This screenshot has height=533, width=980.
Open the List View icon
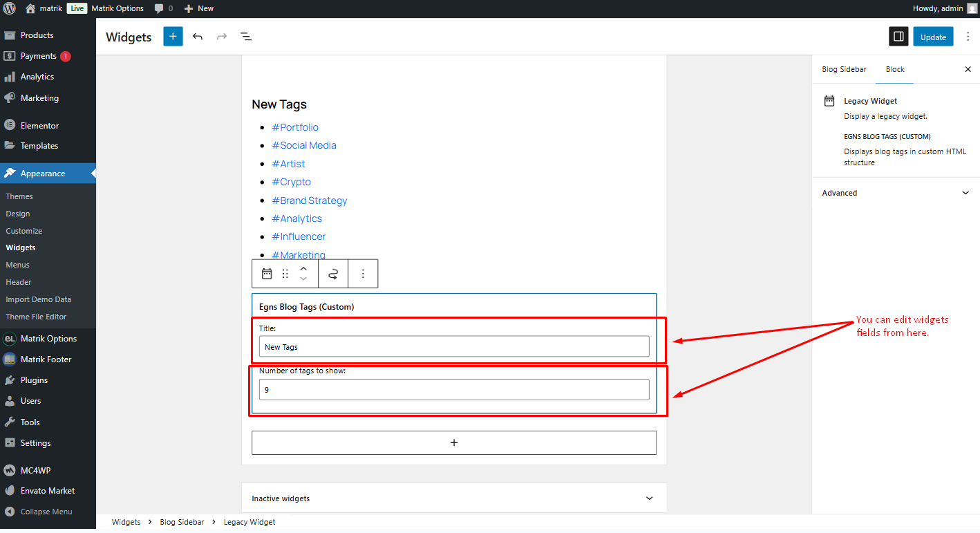pos(245,37)
